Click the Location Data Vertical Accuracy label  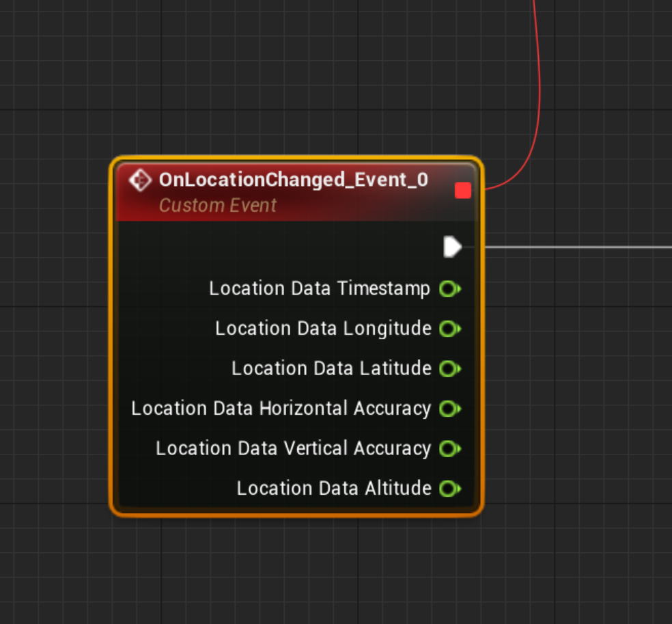(294, 448)
